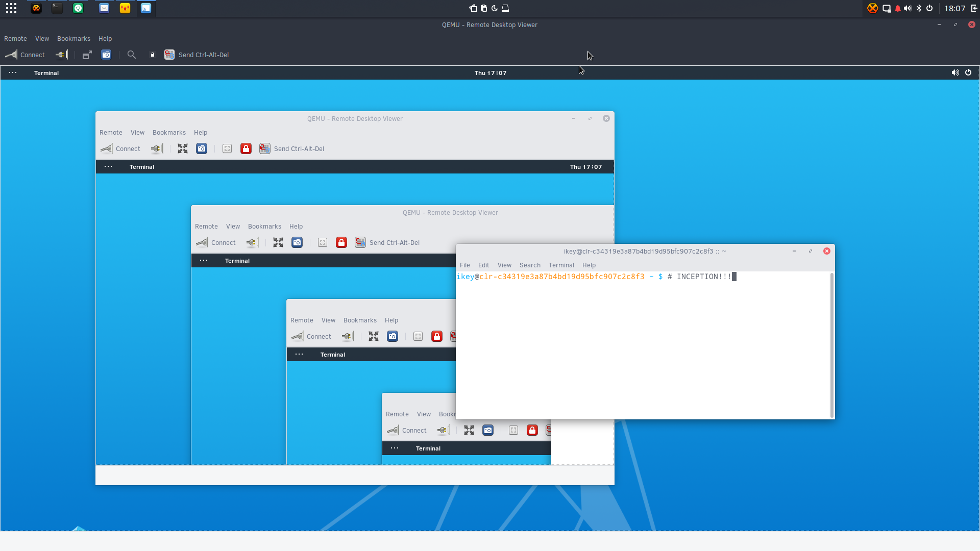This screenshot has height=551, width=980.
Task: Click Connect in the outer dark viewer toolbar
Action: coord(25,55)
